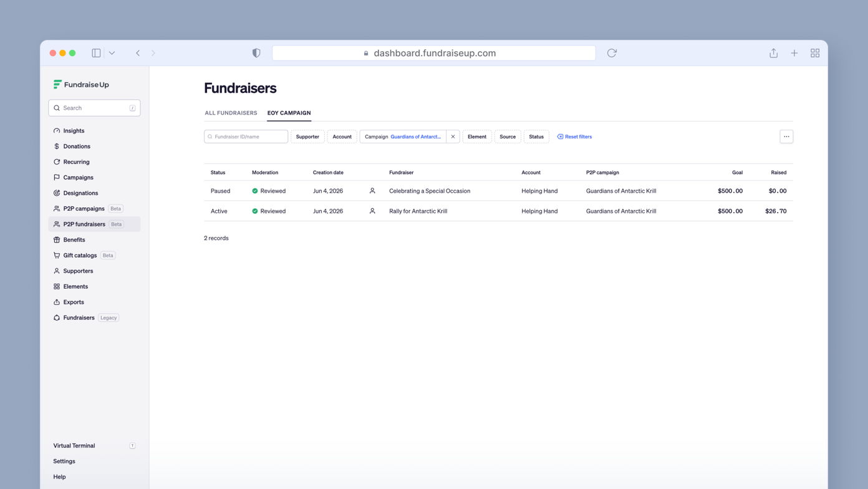Viewport: 868px width, 489px height.
Task: Click the Moderation column header
Action: coord(265,173)
